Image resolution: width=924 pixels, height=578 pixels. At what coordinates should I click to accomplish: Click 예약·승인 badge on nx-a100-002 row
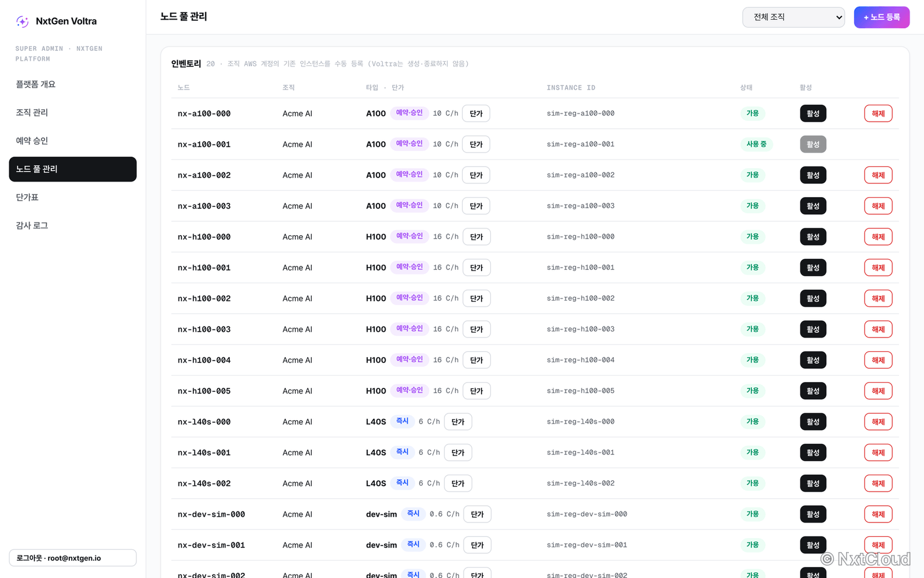[409, 175]
